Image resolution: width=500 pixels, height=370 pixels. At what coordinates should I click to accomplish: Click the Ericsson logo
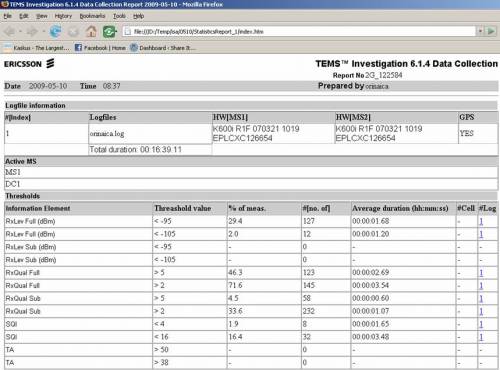point(29,64)
